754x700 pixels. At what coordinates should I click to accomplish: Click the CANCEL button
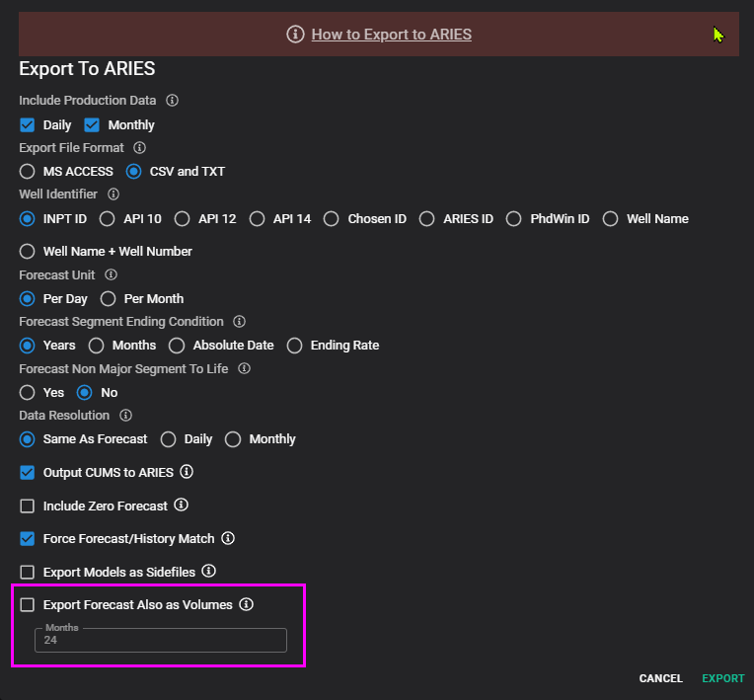click(x=660, y=678)
